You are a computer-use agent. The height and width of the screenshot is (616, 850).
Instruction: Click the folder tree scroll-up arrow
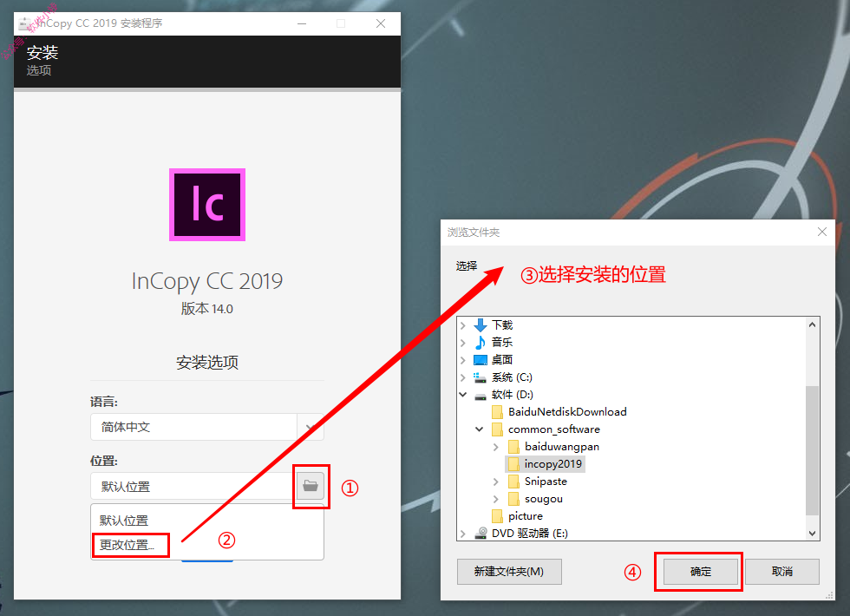click(x=812, y=324)
